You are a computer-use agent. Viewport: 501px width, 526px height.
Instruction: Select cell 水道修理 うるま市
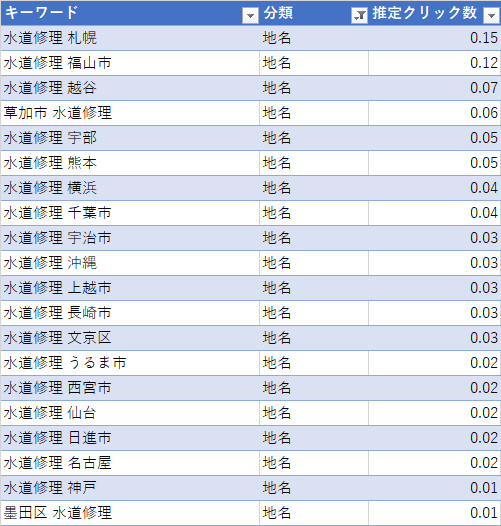click(130, 363)
